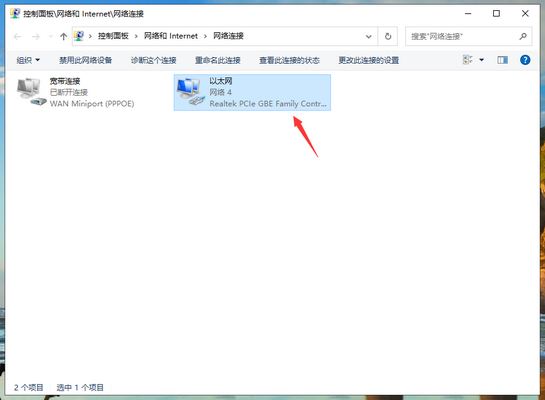Click 重命名此连接 toolbar command
Viewport: 545px width, 400px height.
218,60
